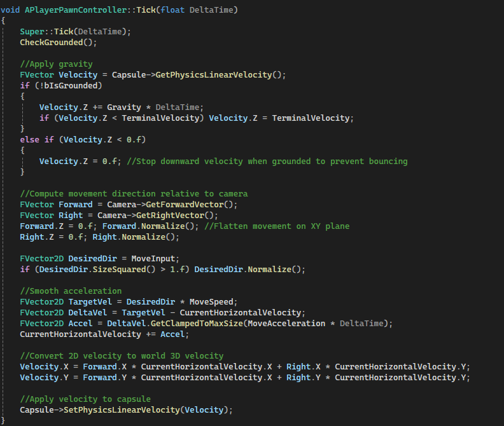Click the '//Apply gravity' comment
504x426 pixels.
[56, 64]
